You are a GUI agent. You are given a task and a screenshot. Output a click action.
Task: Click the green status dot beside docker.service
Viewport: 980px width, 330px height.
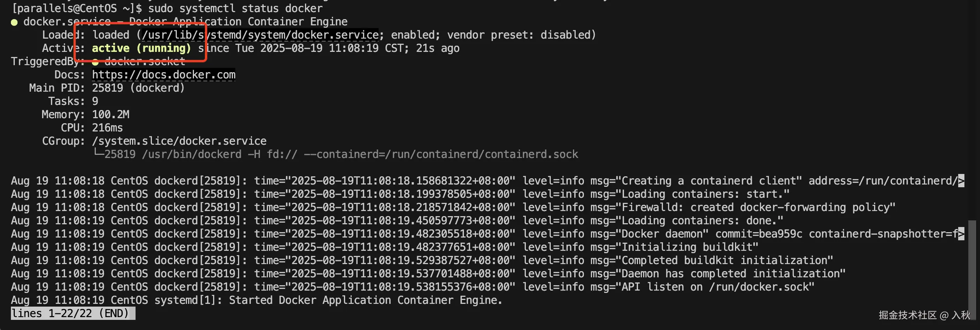(x=14, y=22)
